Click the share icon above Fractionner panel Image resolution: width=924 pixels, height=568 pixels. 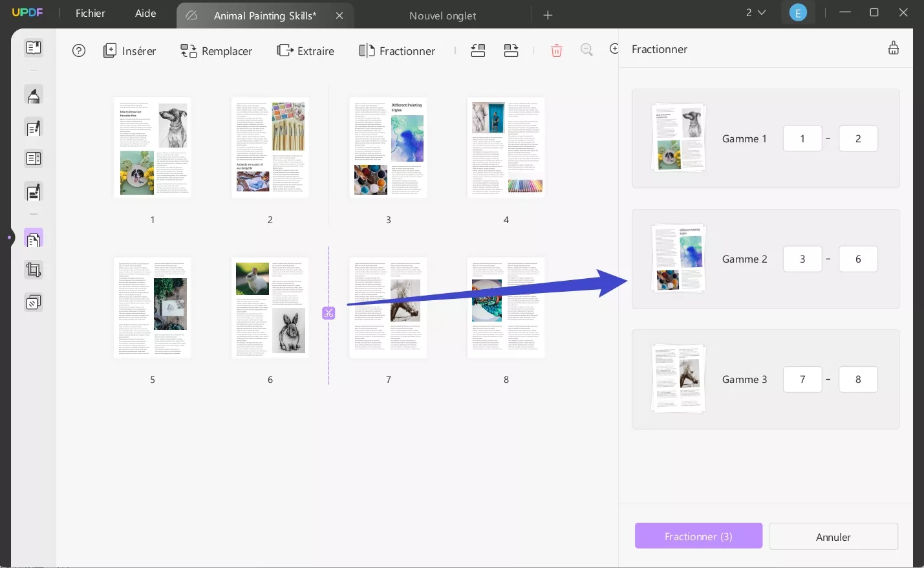point(894,48)
